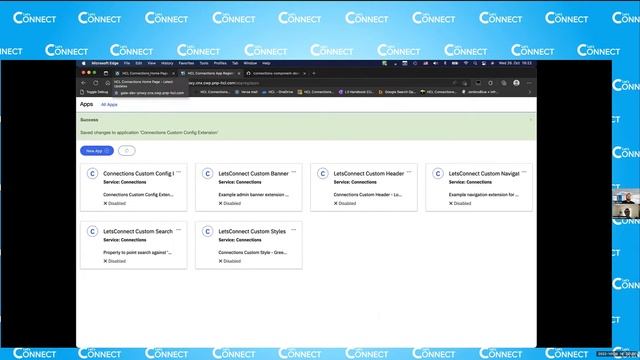Open the Google Search bookmark
The height and width of the screenshot is (360, 640).
pyautogui.click(x=397, y=92)
